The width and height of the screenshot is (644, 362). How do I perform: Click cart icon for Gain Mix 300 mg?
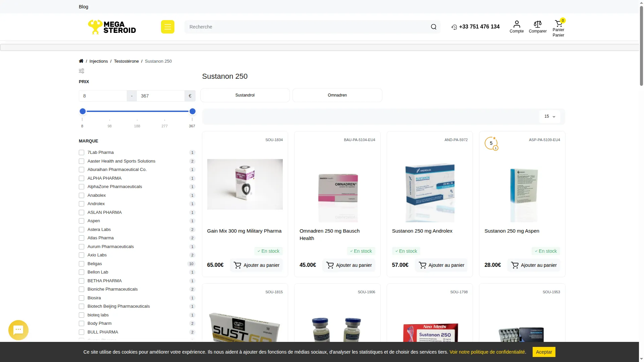pos(237,265)
